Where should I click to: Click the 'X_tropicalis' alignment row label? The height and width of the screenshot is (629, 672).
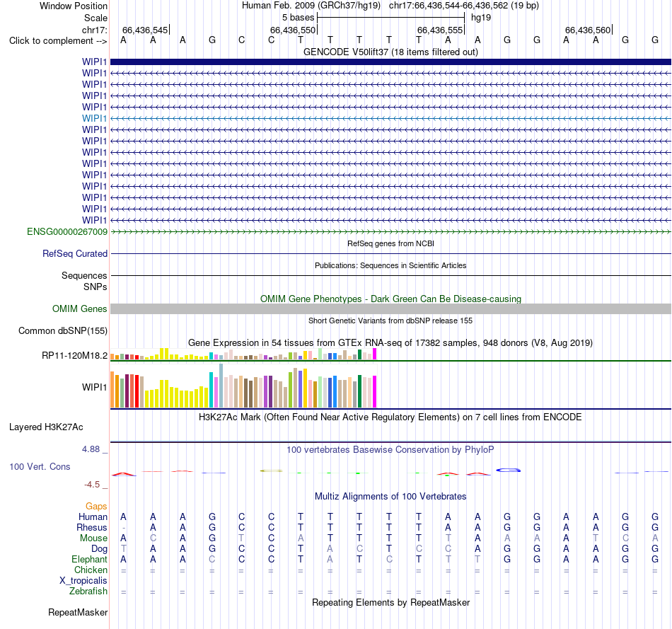tap(83, 581)
